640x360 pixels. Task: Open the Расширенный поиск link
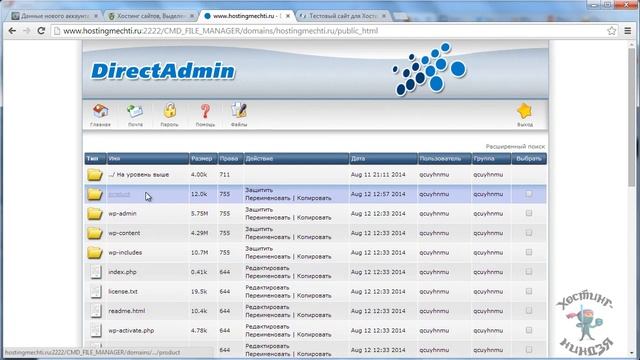(515, 146)
